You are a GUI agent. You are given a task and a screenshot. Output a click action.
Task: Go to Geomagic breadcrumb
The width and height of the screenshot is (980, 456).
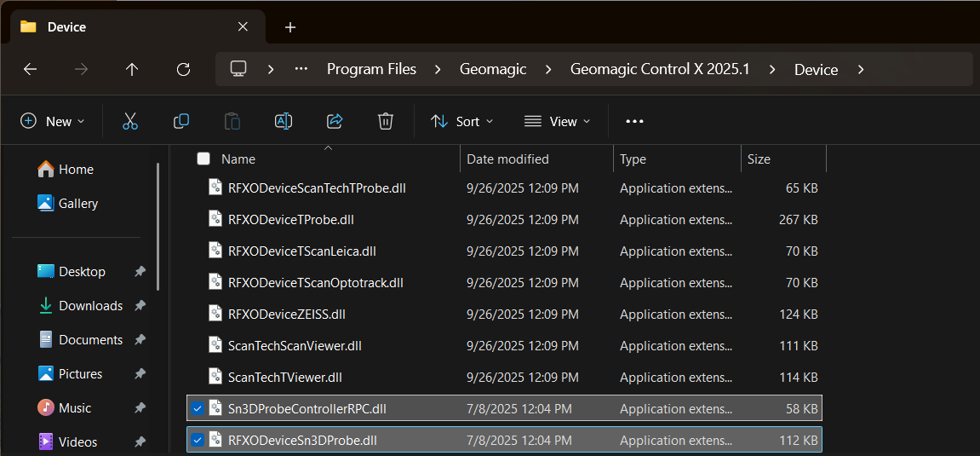coord(492,69)
